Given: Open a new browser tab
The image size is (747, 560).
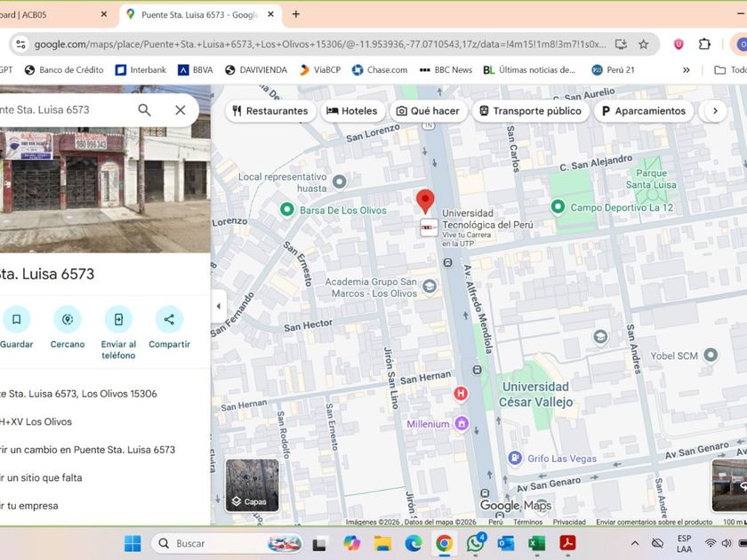Looking at the screenshot, I should [x=296, y=14].
